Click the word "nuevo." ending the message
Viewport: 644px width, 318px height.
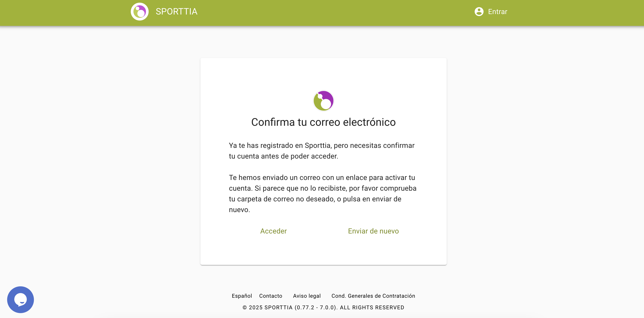pyautogui.click(x=239, y=210)
